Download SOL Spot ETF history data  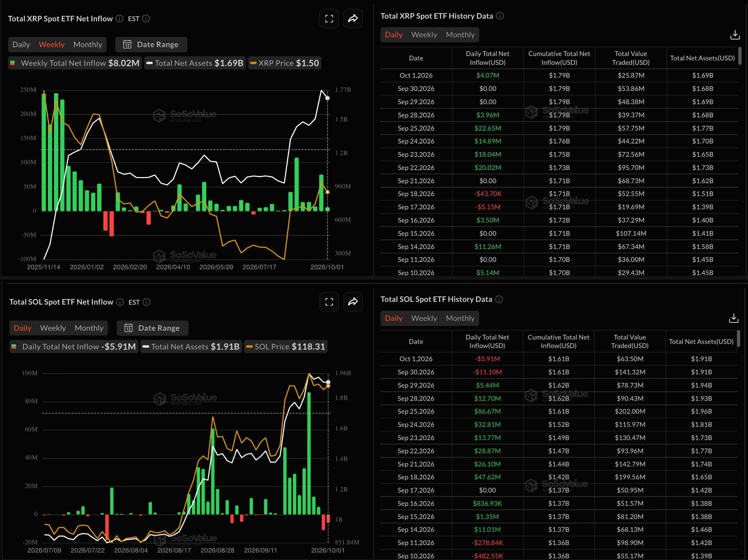click(x=733, y=318)
